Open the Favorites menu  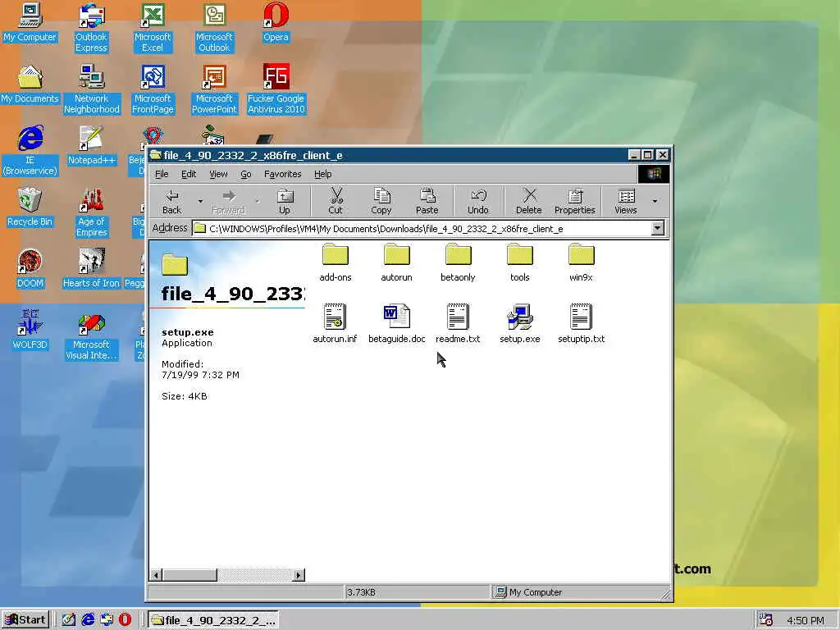point(282,174)
